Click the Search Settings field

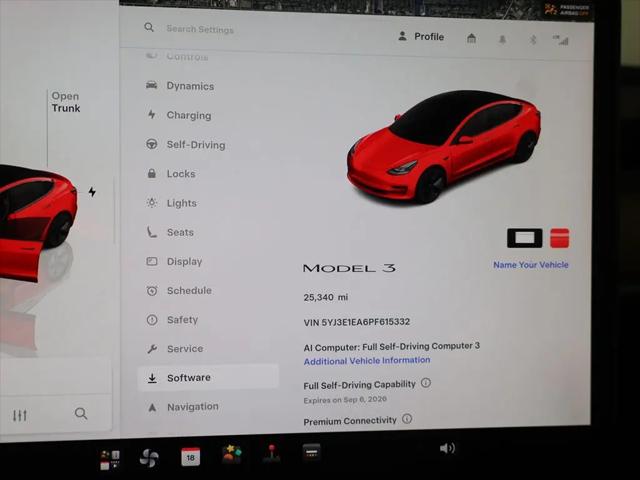point(200,29)
